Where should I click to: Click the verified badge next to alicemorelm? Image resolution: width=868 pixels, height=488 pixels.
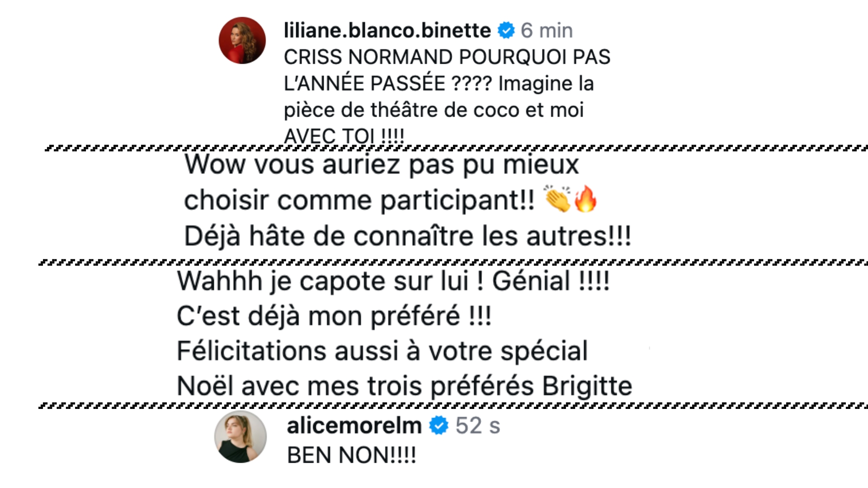pyautogui.click(x=438, y=426)
